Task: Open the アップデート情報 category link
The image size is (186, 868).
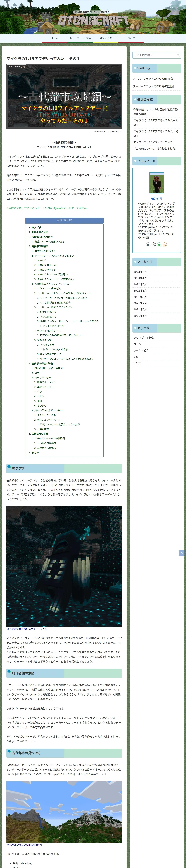Action: [x=144, y=338]
